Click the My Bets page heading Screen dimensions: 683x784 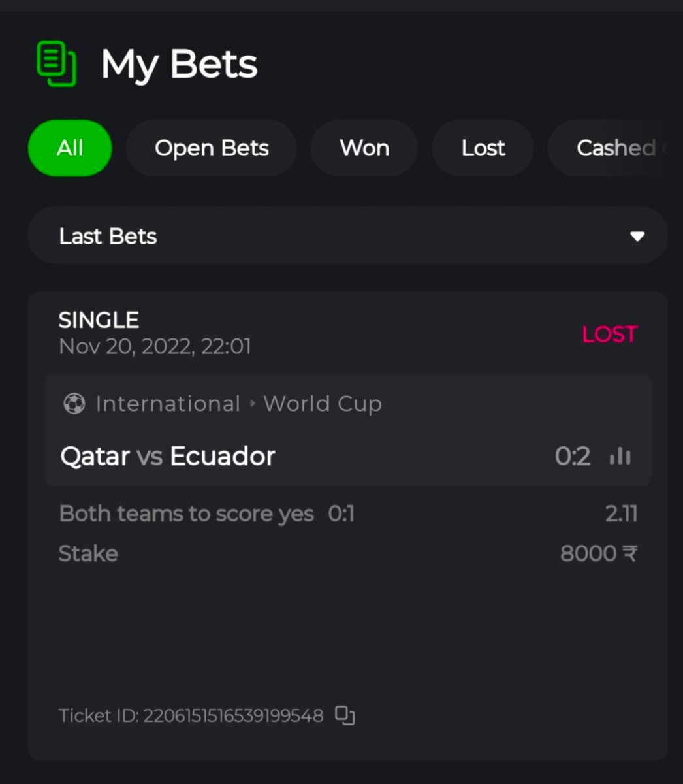click(x=179, y=65)
